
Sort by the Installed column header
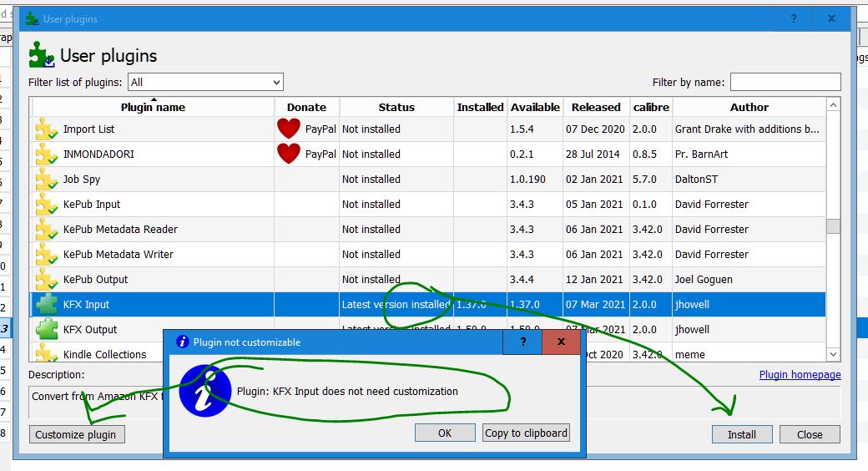pos(480,107)
